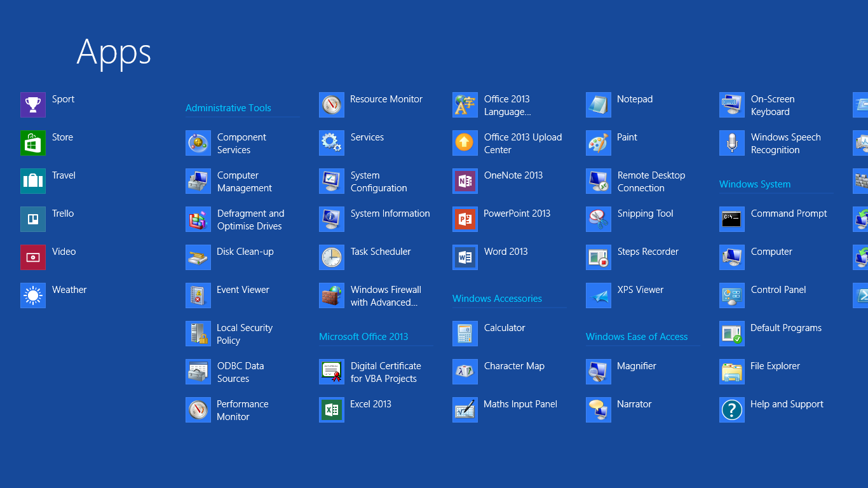Launch Computer Management icon
This screenshot has height=488, width=868.
click(198, 181)
